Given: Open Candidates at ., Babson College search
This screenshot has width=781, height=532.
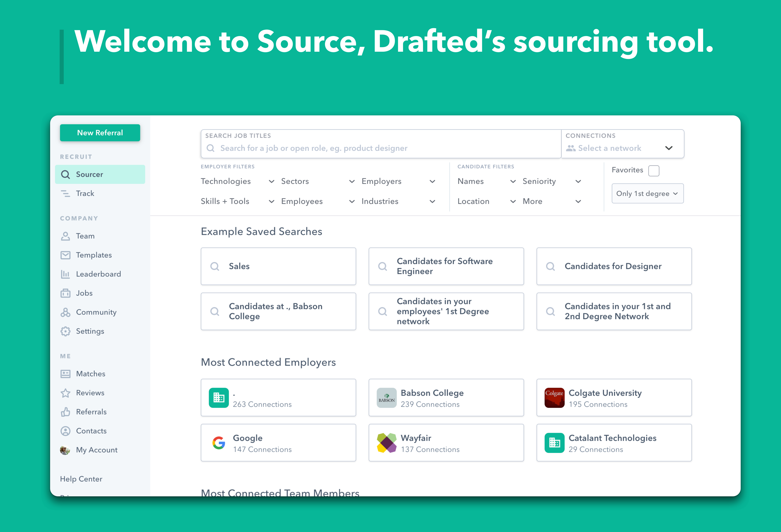Looking at the screenshot, I should [x=279, y=311].
